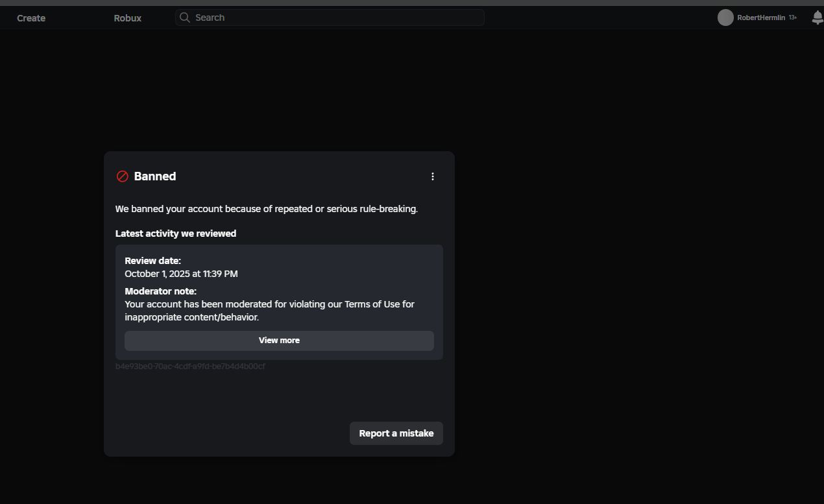Open the three-dot options menu on ban card
The image size is (824, 504).
click(433, 176)
